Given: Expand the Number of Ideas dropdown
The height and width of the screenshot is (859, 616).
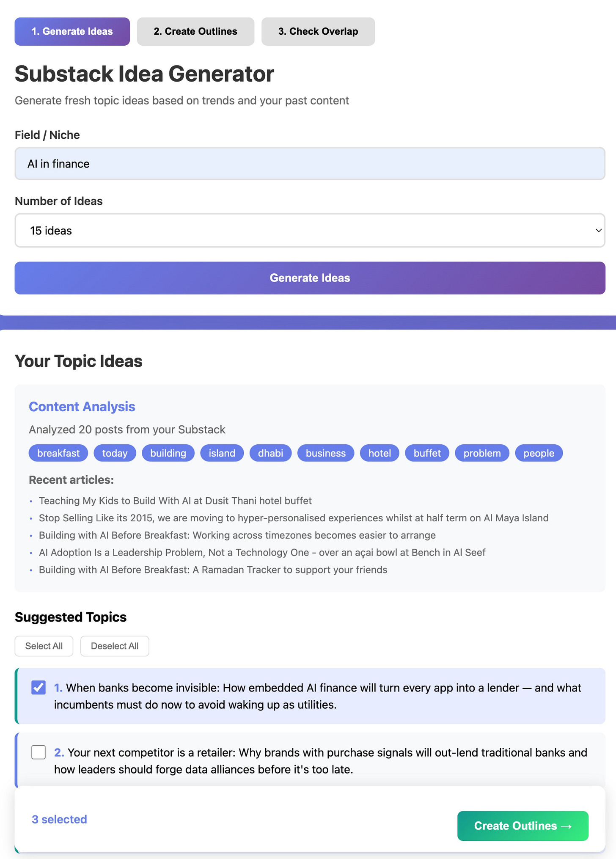Looking at the screenshot, I should 310,231.
